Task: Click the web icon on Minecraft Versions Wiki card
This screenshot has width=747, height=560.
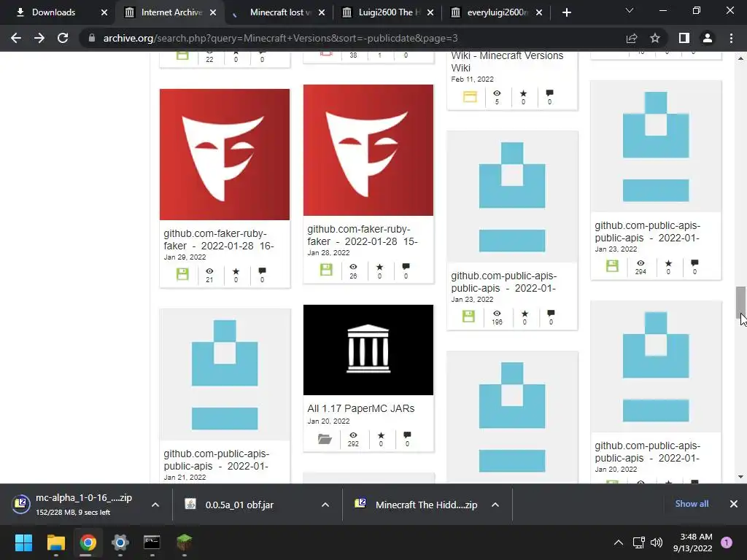Action: (471, 97)
